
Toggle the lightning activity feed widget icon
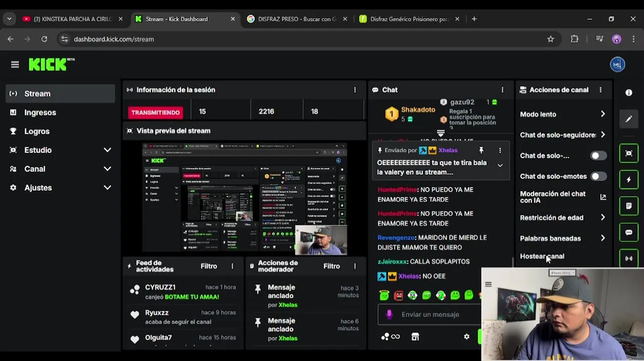pos(628,179)
